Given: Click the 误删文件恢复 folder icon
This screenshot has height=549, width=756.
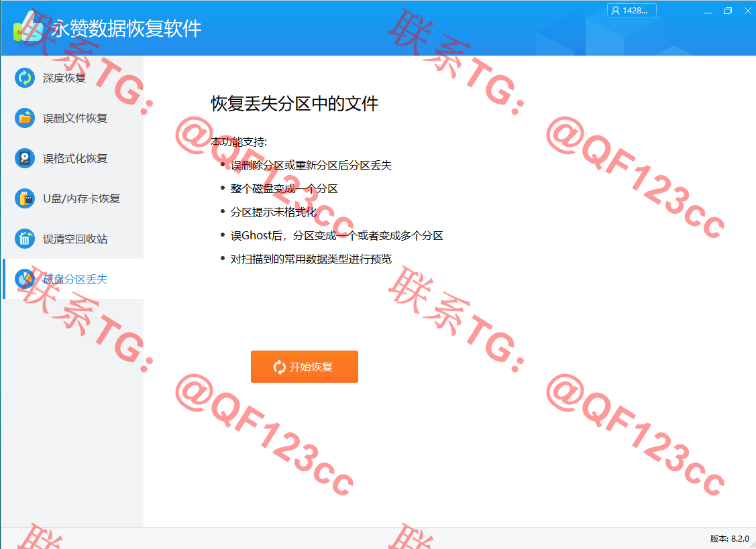Looking at the screenshot, I should click(x=25, y=118).
